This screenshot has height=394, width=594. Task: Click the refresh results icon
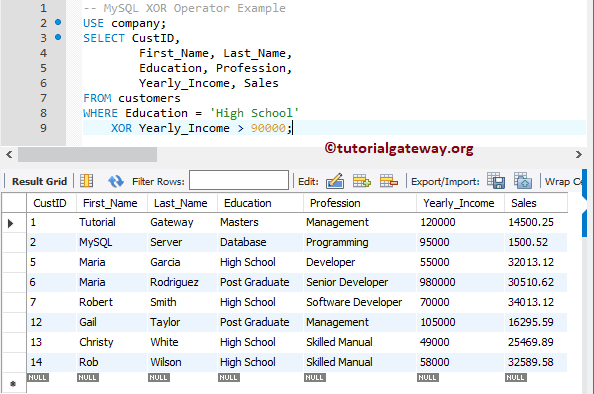(x=115, y=181)
